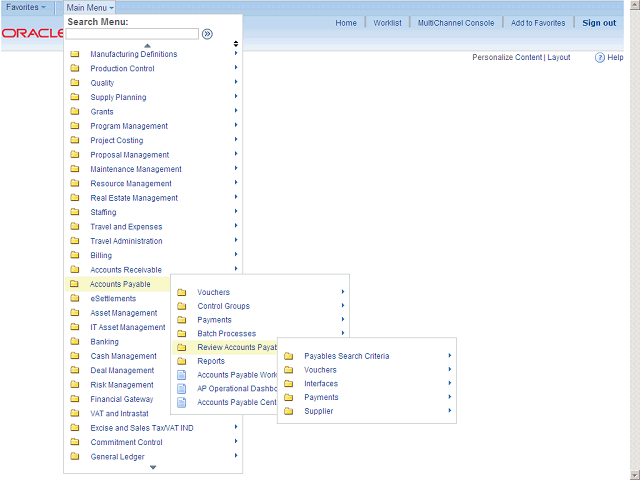Click the Help question mark icon
This screenshot has height=480, width=640.
(x=600, y=58)
